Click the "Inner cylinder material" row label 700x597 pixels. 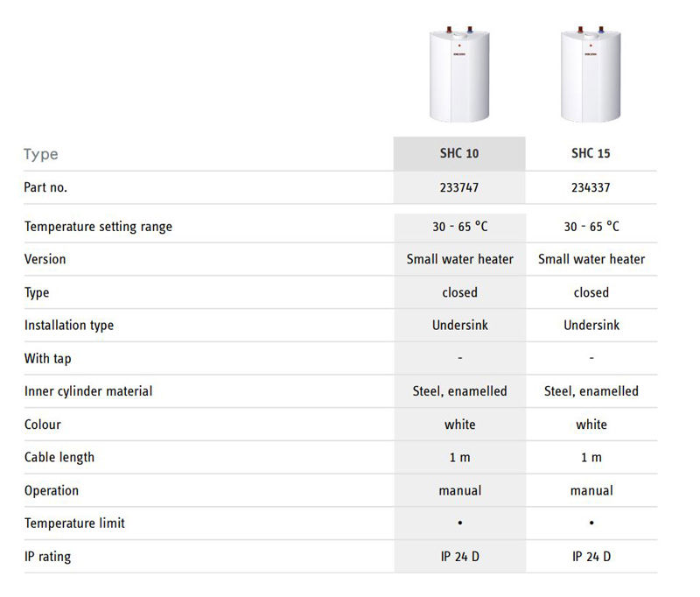coord(88,391)
